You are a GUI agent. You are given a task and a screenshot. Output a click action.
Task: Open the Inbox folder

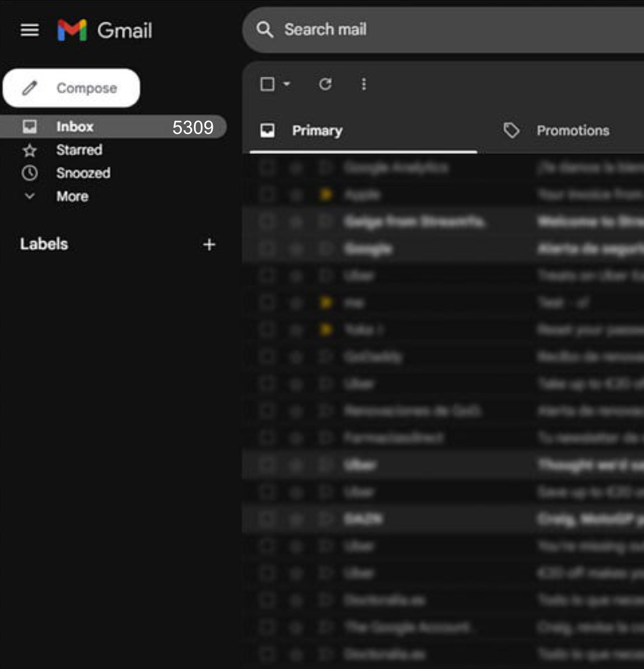pos(113,126)
